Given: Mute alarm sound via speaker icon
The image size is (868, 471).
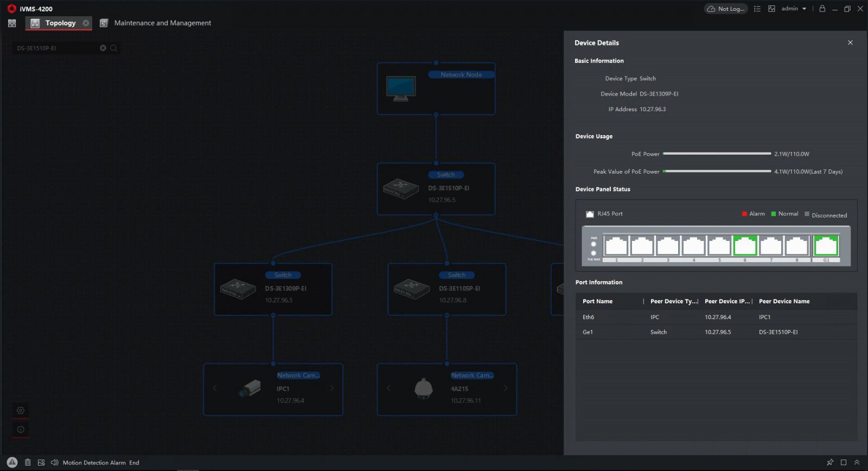Looking at the screenshot, I should [54, 462].
